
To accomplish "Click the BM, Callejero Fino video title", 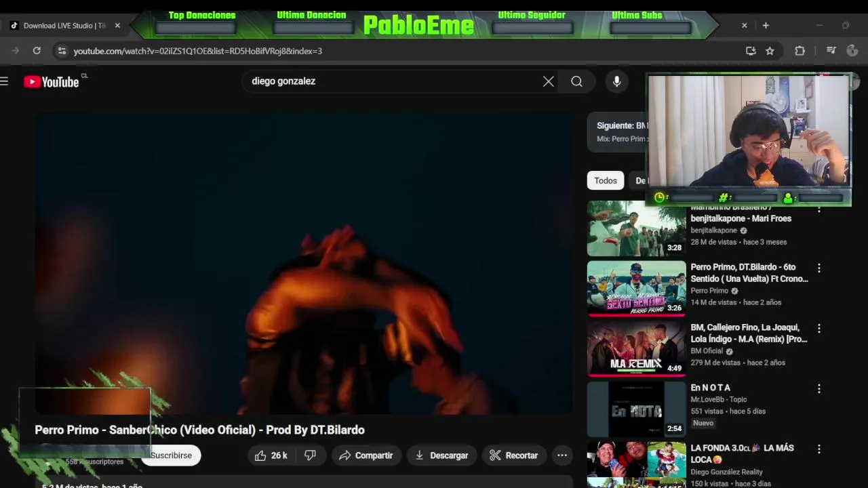I will (749, 333).
